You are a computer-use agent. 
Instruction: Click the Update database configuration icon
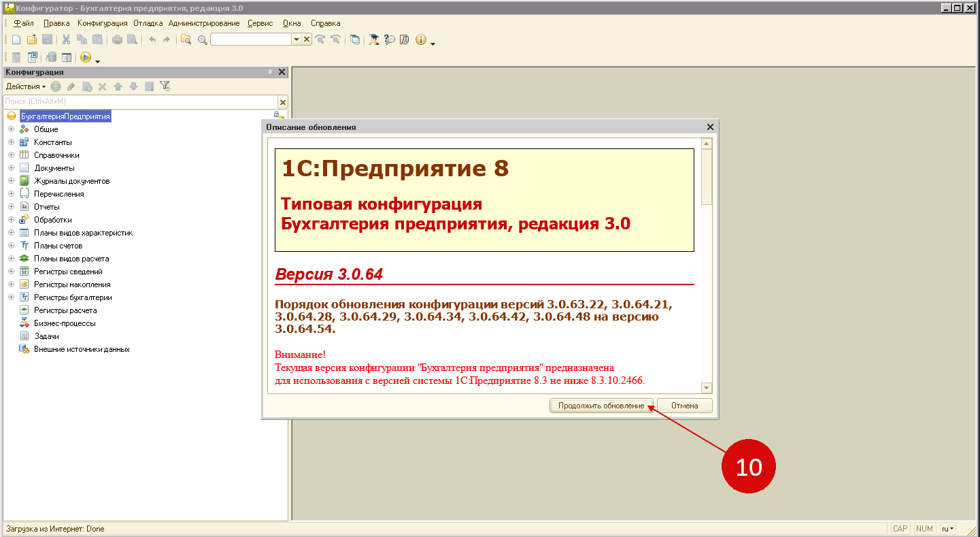(x=51, y=57)
